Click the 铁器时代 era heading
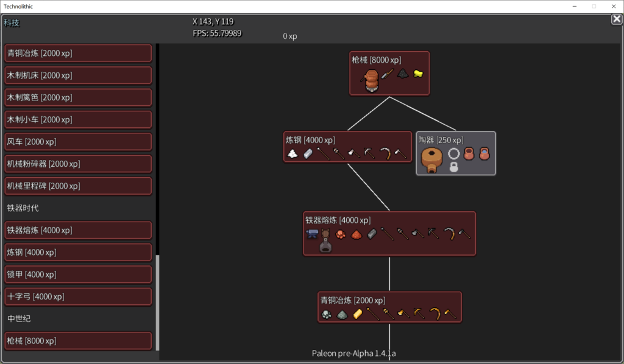Screen dimensions: 624x364 click(x=23, y=208)
